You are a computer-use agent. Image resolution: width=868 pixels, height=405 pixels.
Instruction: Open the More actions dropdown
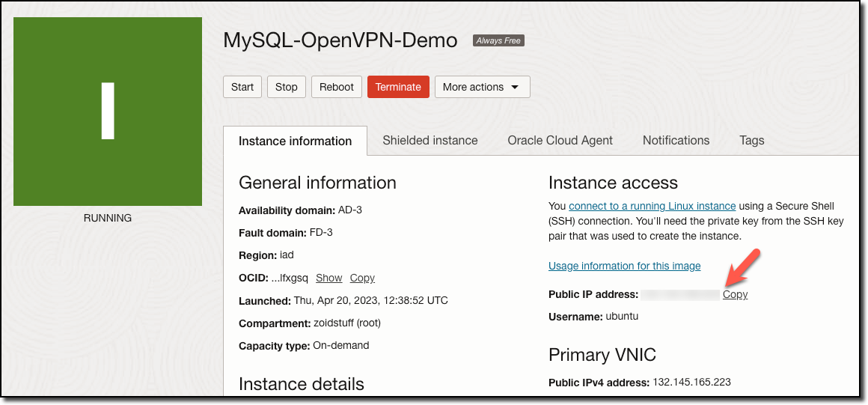(x=482, y=87)
